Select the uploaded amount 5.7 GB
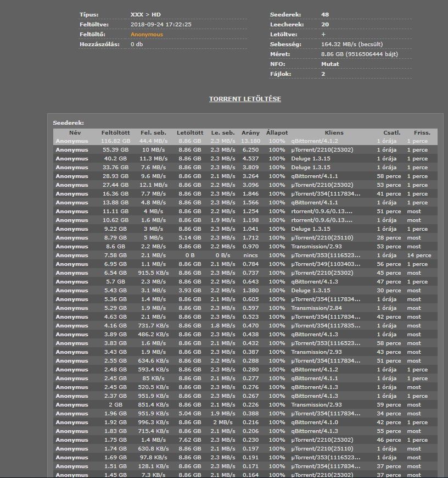The image size is (448, 478). point(115,282)
